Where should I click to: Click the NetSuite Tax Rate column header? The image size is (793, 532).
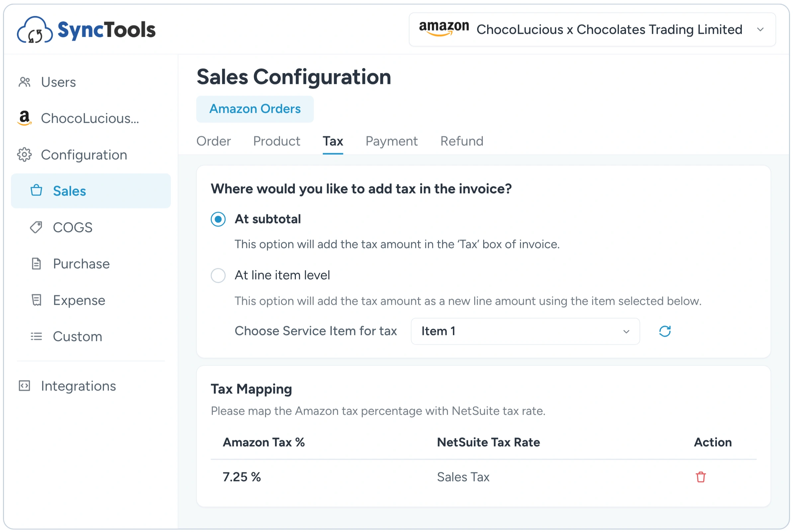point(488,442)
